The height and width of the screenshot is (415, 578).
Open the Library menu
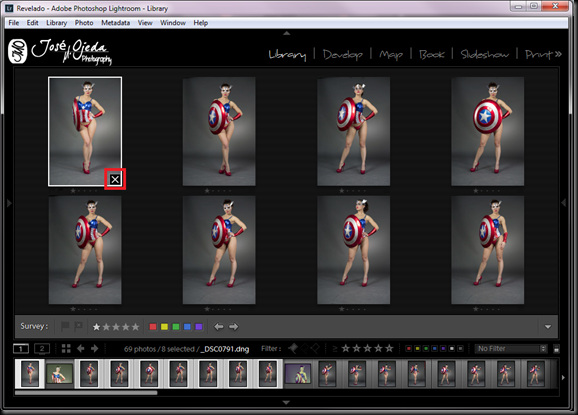56,23
